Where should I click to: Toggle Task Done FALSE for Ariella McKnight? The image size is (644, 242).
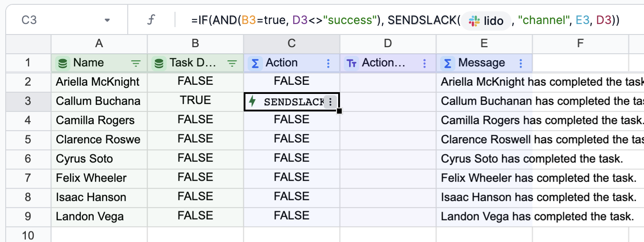point(195,81)
